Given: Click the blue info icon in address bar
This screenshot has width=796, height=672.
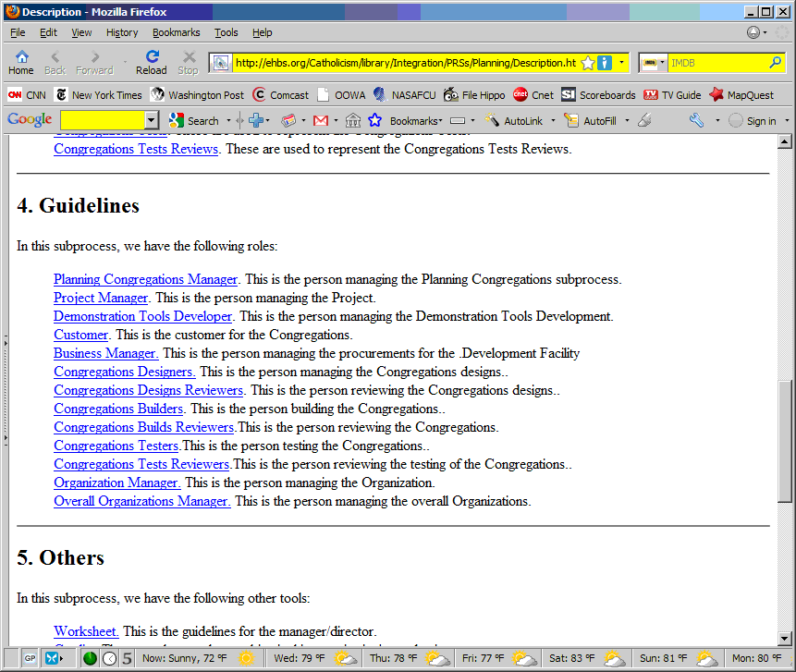Looking at the screenshot, I should 604,63.
